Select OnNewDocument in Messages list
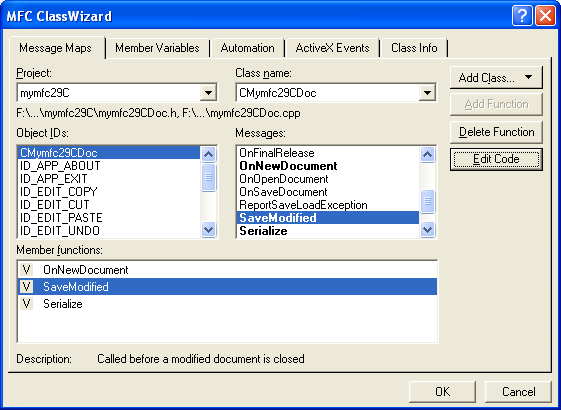The height and width of the screenshot is (410, 561). 328,166
